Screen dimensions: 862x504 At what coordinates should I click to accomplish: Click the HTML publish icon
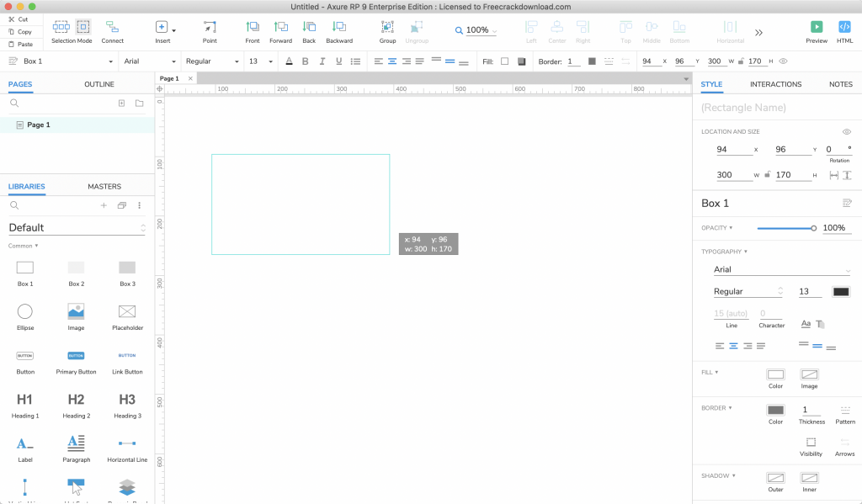coord(844,27)
